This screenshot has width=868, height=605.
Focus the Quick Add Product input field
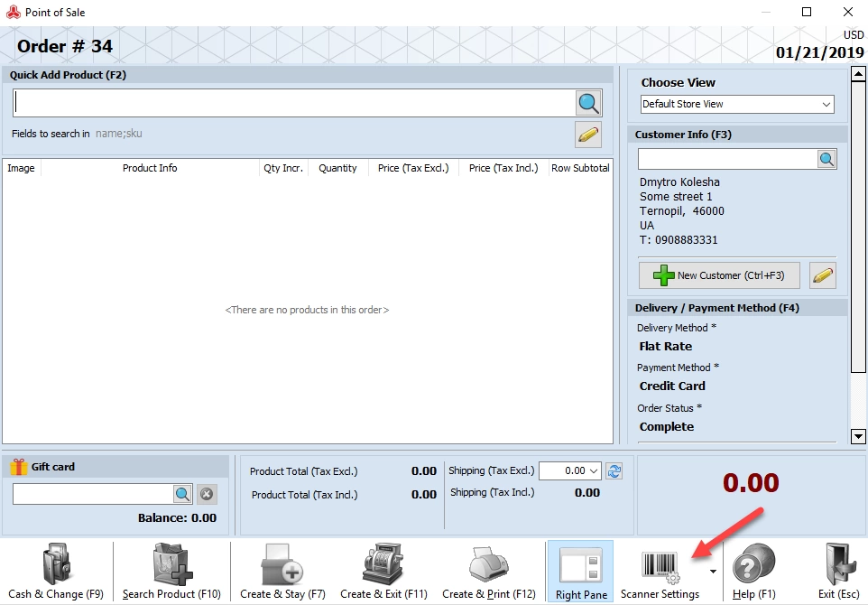click(294, 103)
